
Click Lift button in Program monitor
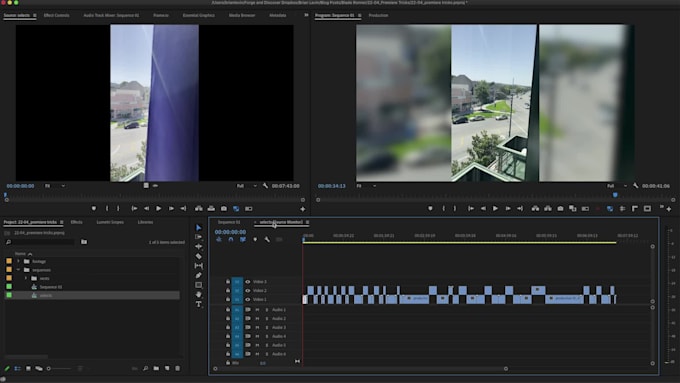click(535, 209)
